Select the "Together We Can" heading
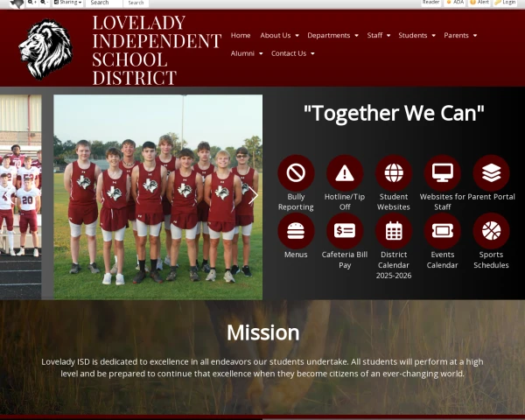 tap(394, 113)
